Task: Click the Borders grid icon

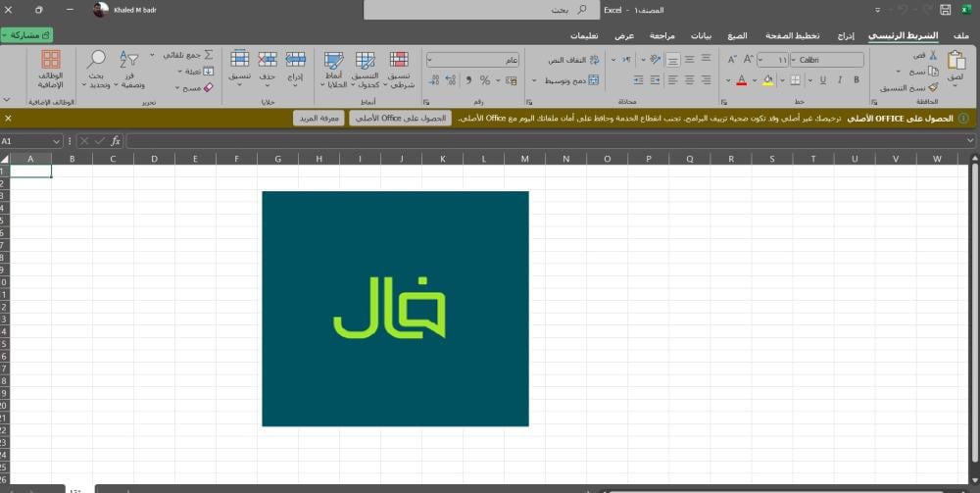Action: coord(795,80)
